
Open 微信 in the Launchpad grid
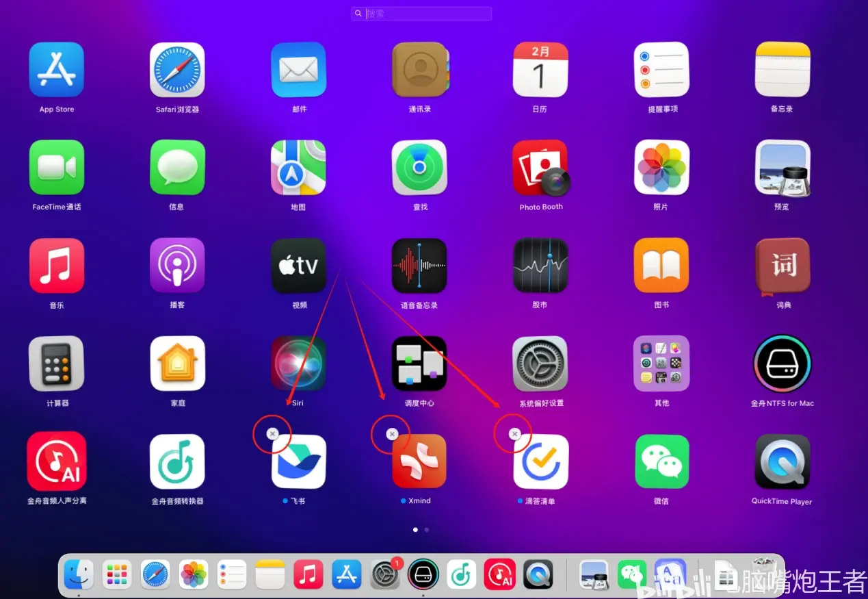point(661,461)
